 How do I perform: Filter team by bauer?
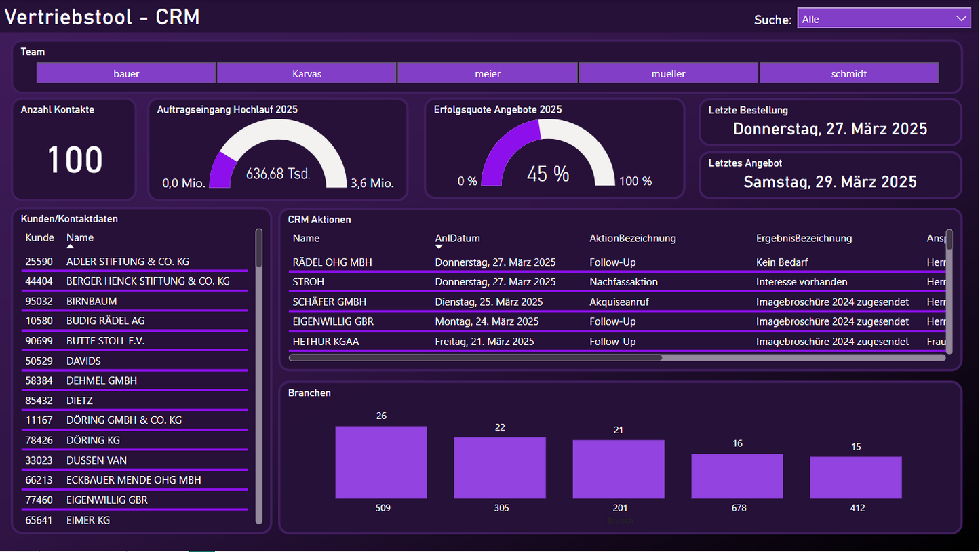click(126, 73)
